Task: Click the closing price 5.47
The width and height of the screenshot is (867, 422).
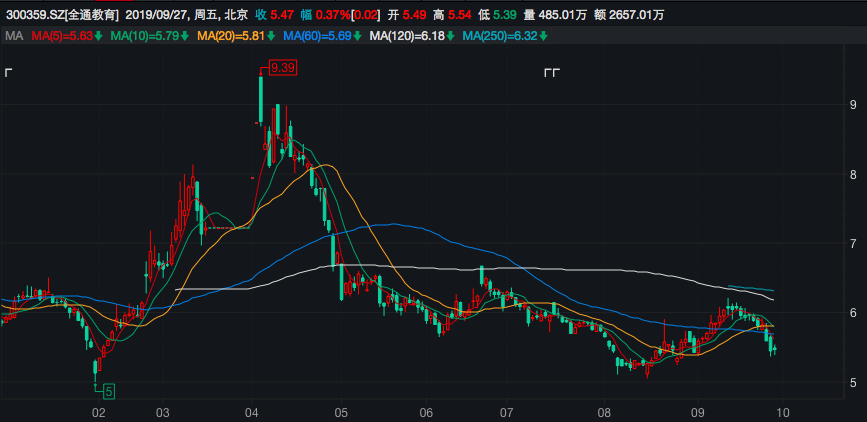Action: pos(282,15)
